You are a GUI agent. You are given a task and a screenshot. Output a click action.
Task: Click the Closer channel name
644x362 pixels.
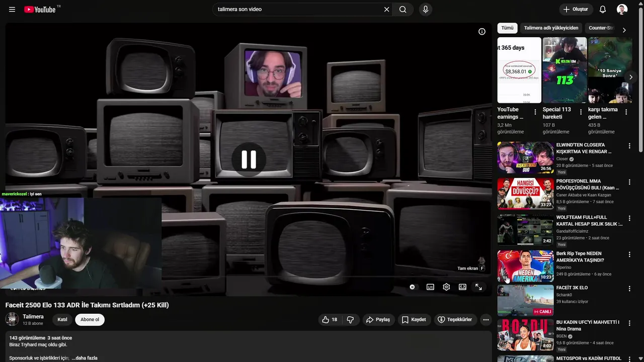[x=562, y=159]
